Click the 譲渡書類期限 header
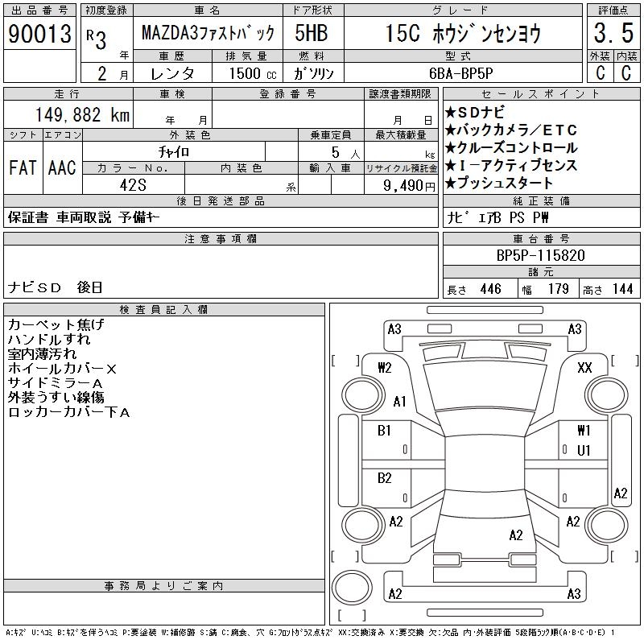 point(400,94)
